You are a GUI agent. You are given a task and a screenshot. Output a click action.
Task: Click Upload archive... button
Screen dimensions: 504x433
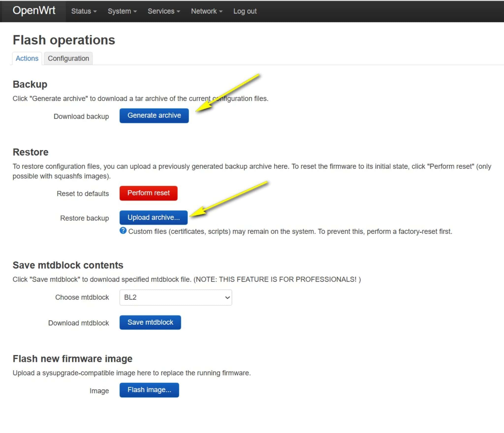point(153,217)
